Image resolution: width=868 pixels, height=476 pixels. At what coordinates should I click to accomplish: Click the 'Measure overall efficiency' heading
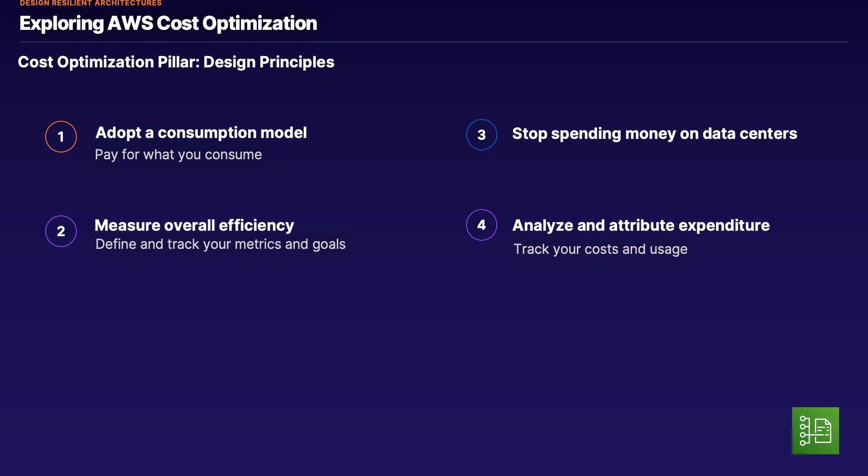194,225
